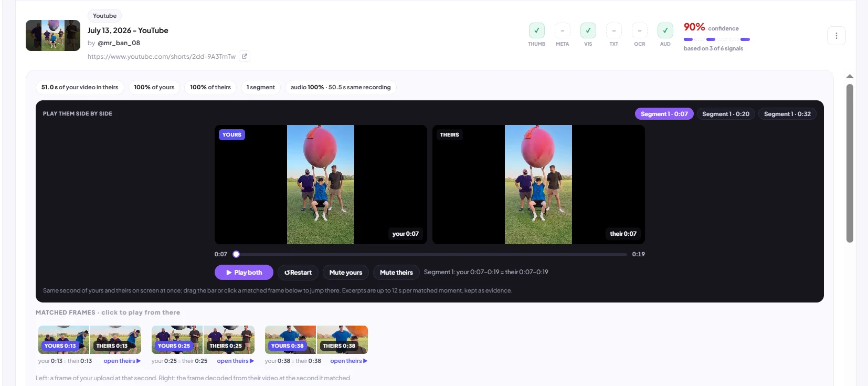Viewport: 868px width, 386px height.
Task: Click the META signal badge
Action: [x=562, y=30]
